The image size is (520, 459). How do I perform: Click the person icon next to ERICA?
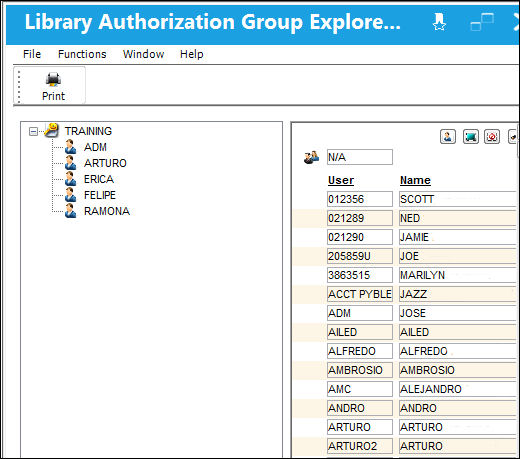(70, 179)
